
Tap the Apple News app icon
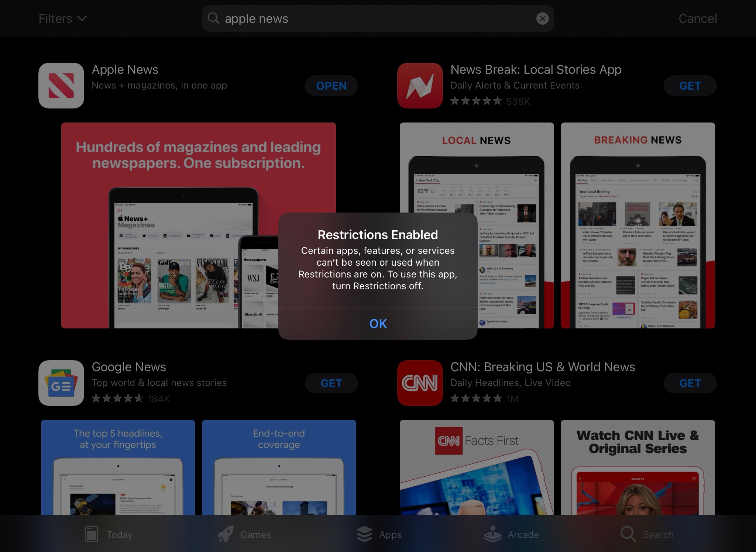tap(61, 86)
